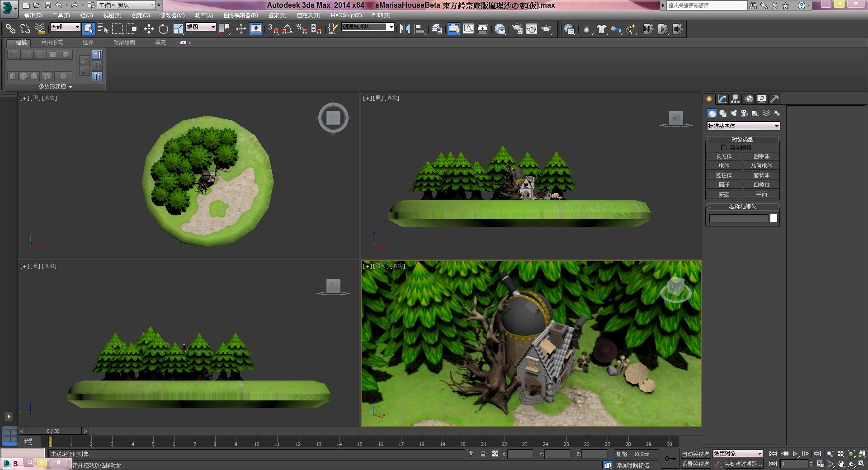This screenshot has height=470, width=868.
Task: Open the Rendered Frame Window icon
Action: coord(532,29)
